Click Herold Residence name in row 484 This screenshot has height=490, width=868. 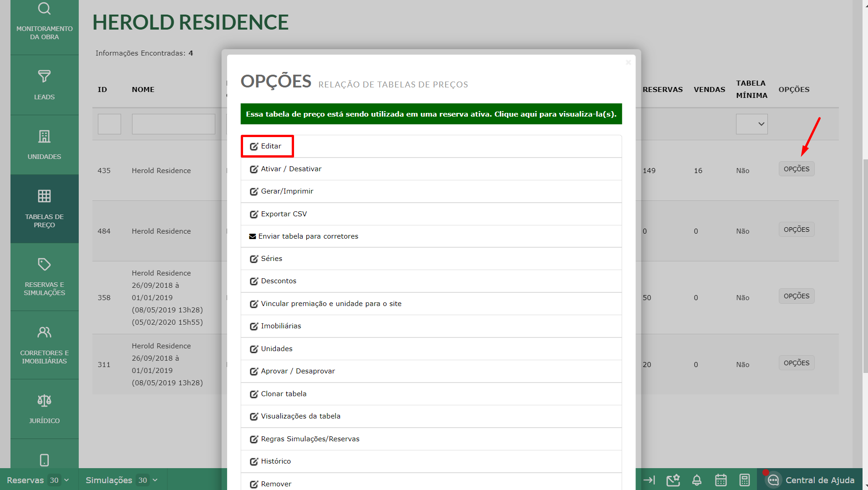point(161,231)
